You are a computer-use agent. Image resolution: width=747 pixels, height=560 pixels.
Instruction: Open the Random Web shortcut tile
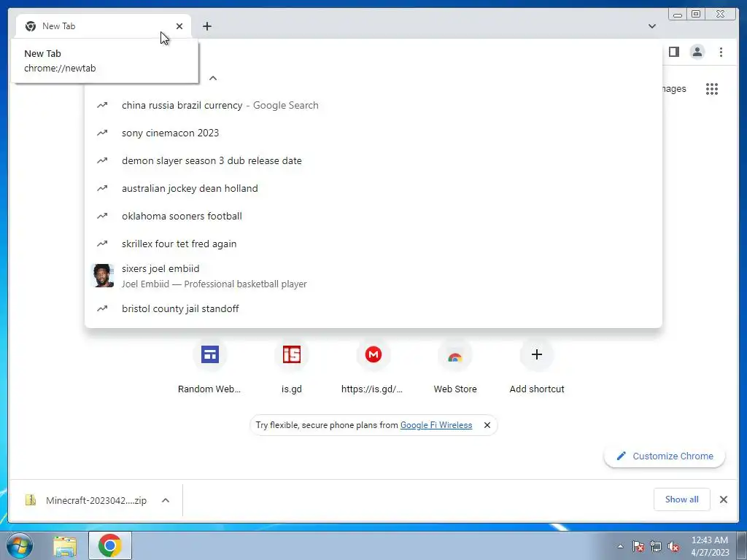pos(209,367)
